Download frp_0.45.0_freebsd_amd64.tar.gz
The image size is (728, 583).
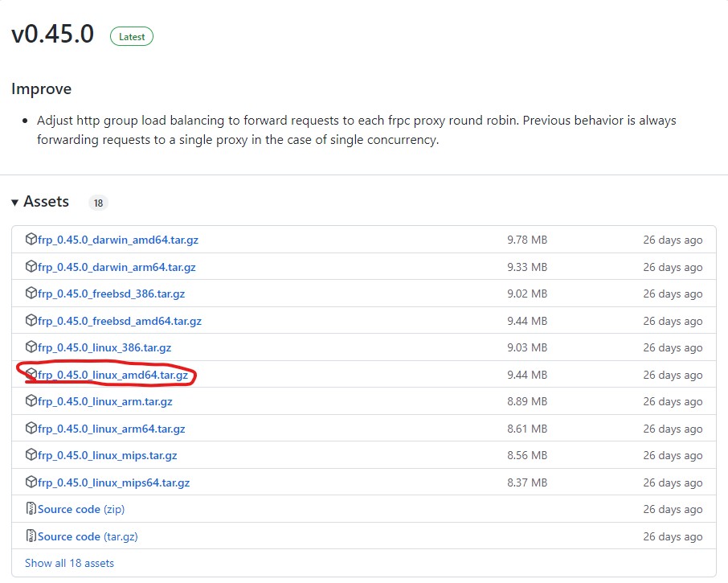[119, 321]
